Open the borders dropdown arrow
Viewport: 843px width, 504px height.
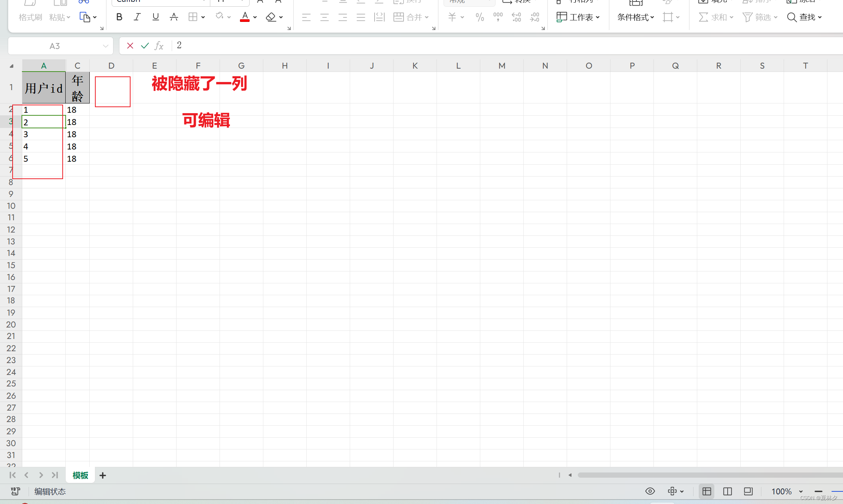click(203, 17)
